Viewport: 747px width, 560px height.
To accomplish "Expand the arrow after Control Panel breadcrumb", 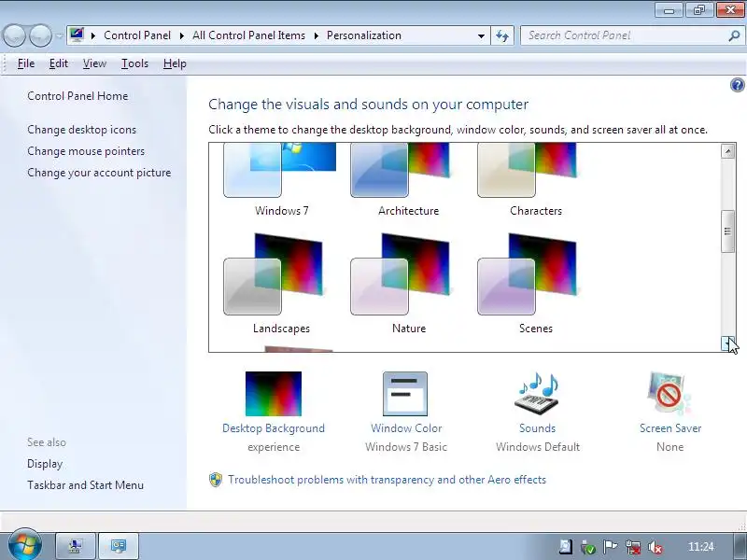I will pyautogui.click(x=181, y=35).
